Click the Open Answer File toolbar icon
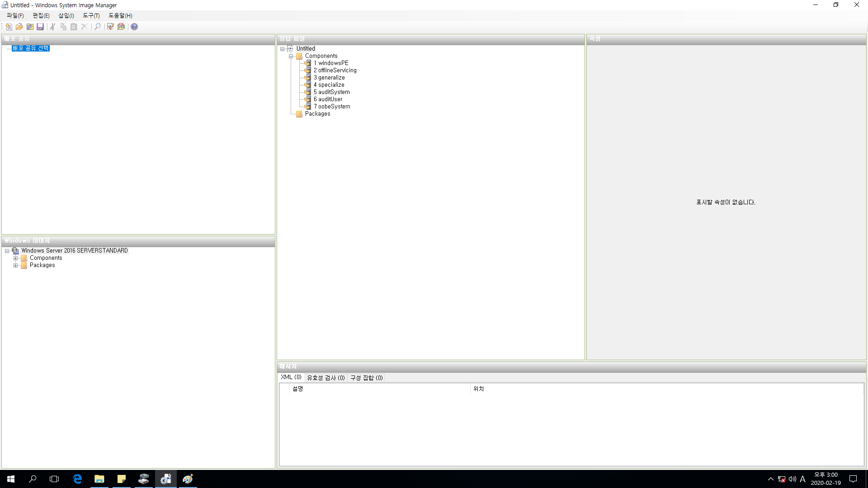 tap(19, 27)
